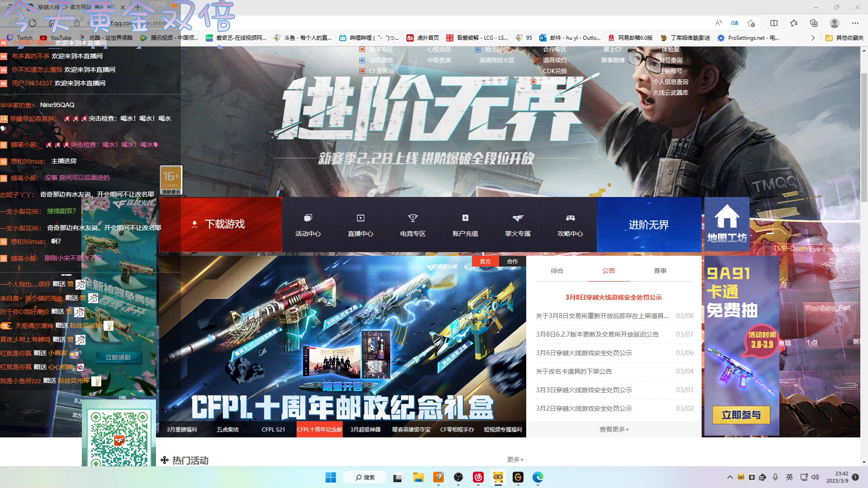The image size is (868, 488).
Task: Open the 道具续约 top menu link
Action: tap(555, 60)
